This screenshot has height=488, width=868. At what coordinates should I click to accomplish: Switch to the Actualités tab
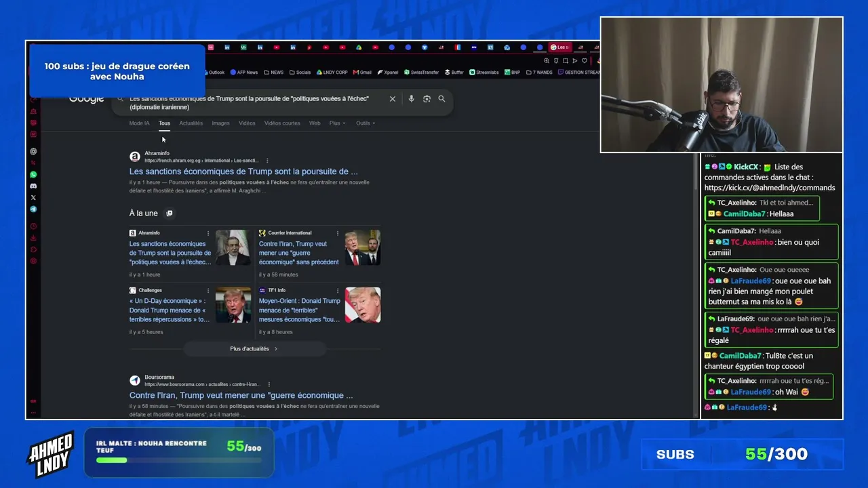click(x=191, y=123)
